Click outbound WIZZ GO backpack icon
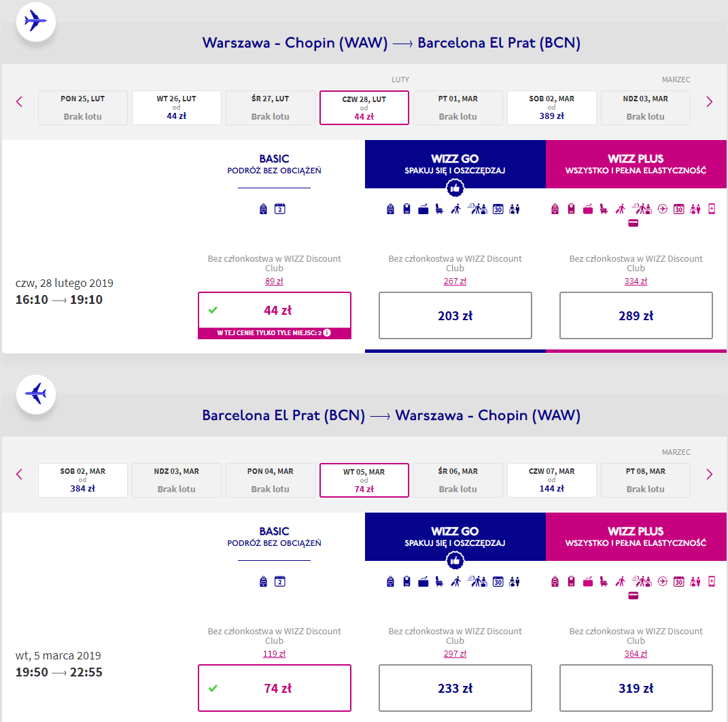Screen dimensions: 728x722 [390, 209]
